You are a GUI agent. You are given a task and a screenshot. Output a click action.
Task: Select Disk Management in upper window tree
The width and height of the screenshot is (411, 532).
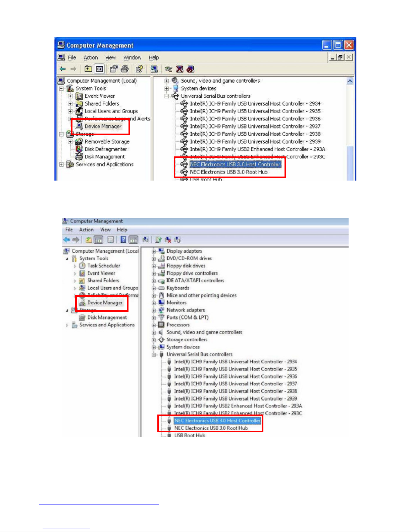(105, 157)
